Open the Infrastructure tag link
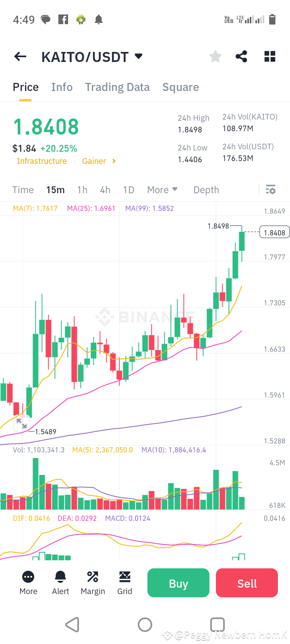 click(x=42, y=161)
